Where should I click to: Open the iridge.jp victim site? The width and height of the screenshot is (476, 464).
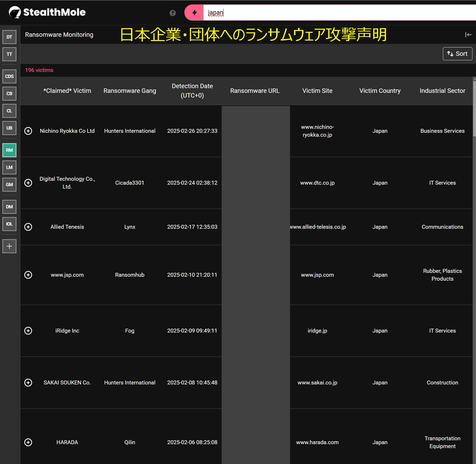pos(317,331)
